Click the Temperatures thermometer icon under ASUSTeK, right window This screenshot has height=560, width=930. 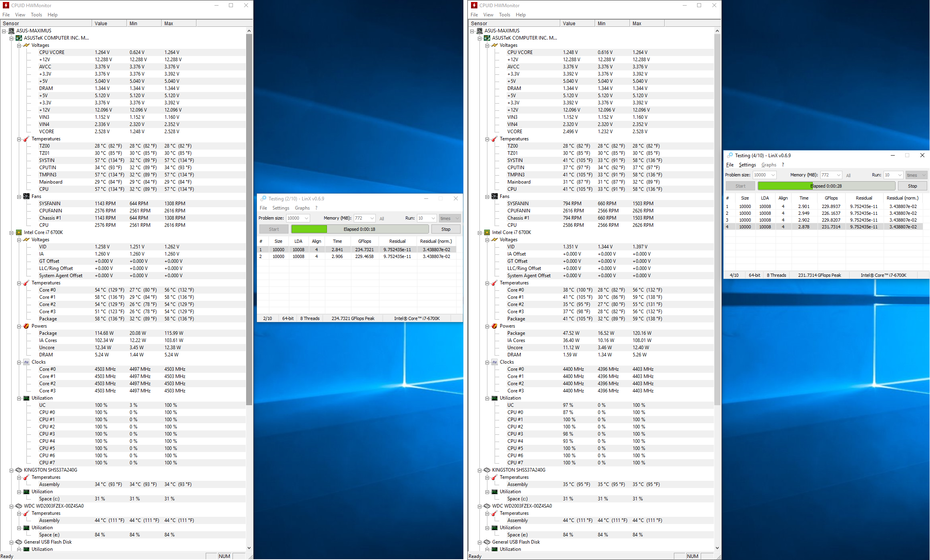[x=495, y=139]
